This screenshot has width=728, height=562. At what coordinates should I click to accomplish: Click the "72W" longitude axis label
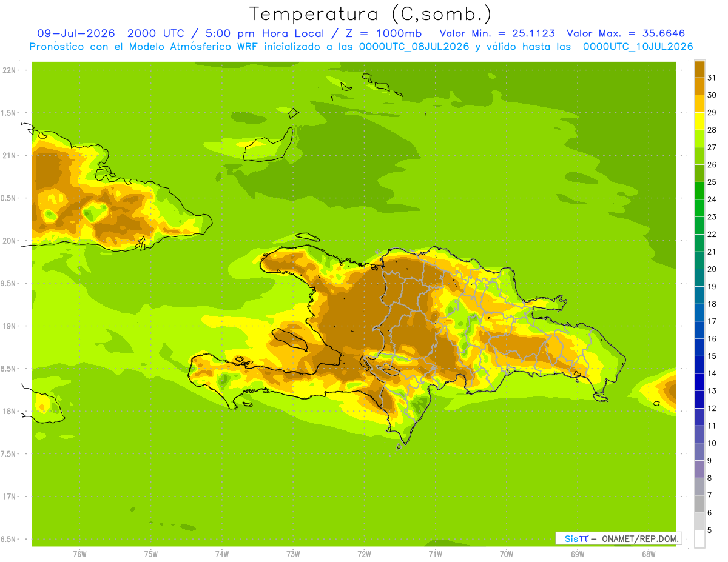coord(364,554)
